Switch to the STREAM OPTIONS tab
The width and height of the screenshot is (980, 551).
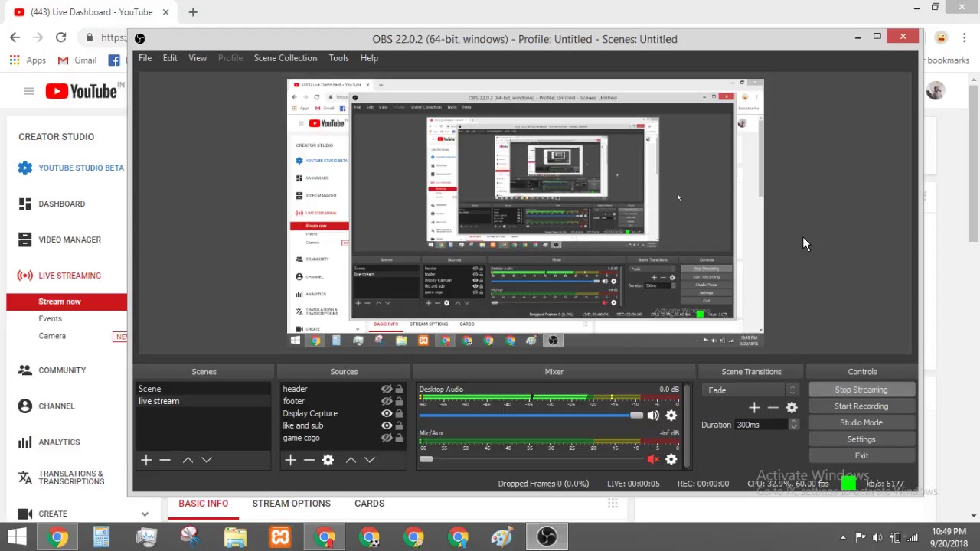291,504
